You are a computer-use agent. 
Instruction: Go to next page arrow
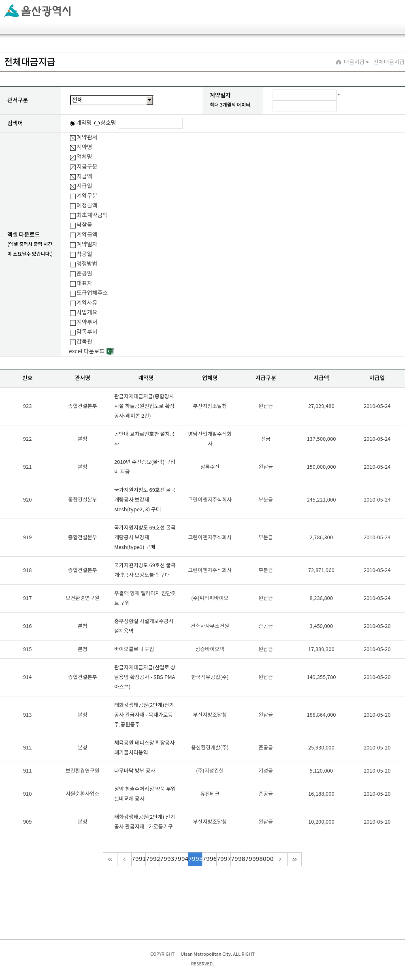coord(280,859)
